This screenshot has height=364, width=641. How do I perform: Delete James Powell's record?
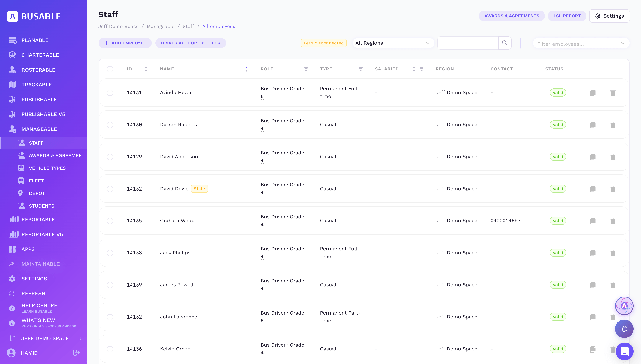612,285
